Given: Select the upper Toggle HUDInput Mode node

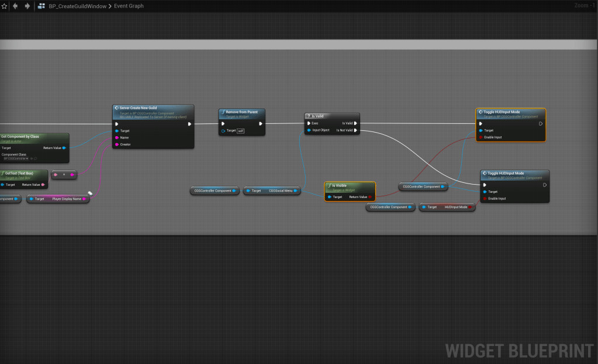Looking at the screenshot, I should tap(510, 112).
